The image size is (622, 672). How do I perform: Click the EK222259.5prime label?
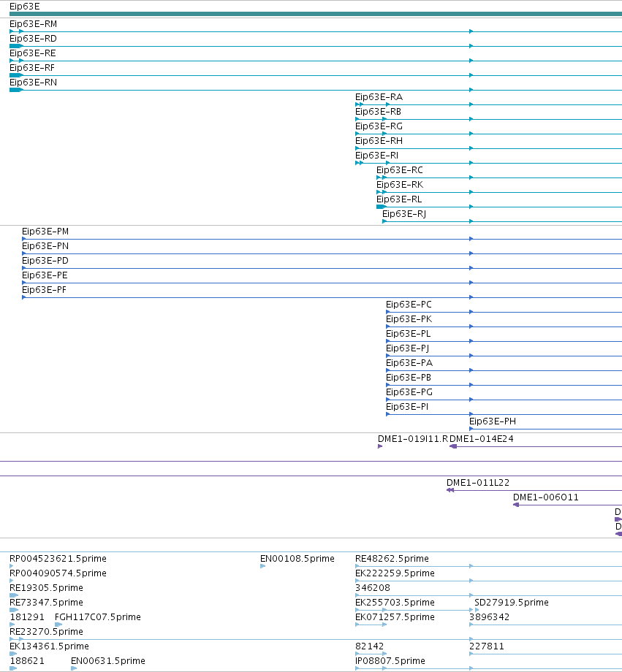395,573
